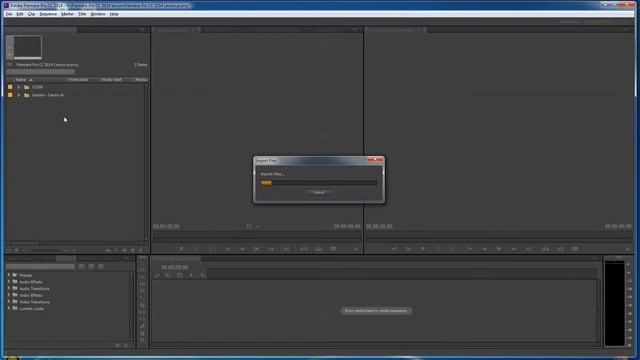
Task: Click Mark In in Source monitor
Action: [196, 249]
